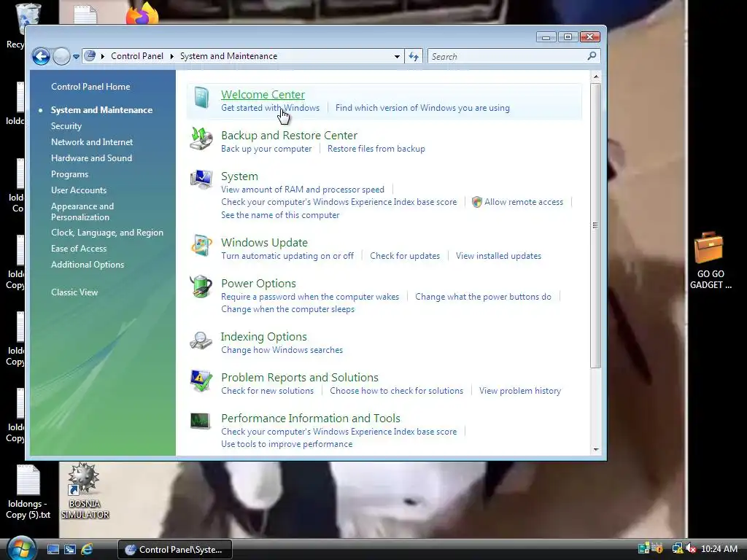Click View problem history link
The height and width of the screenshot is (560, 747).
click(x=519, y=391)
